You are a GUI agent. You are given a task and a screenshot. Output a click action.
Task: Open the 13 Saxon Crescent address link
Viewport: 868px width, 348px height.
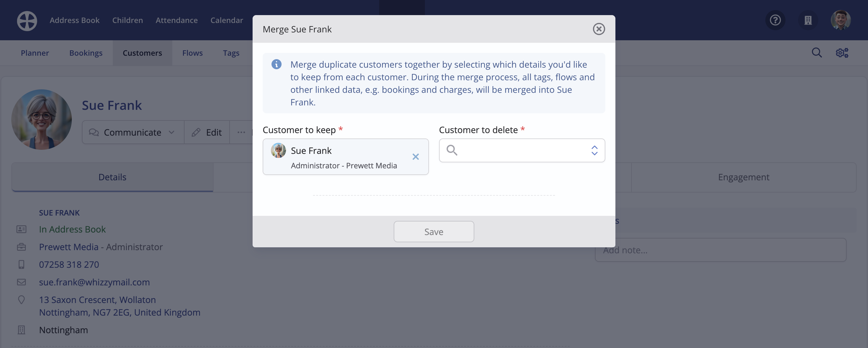coord(120,306)
